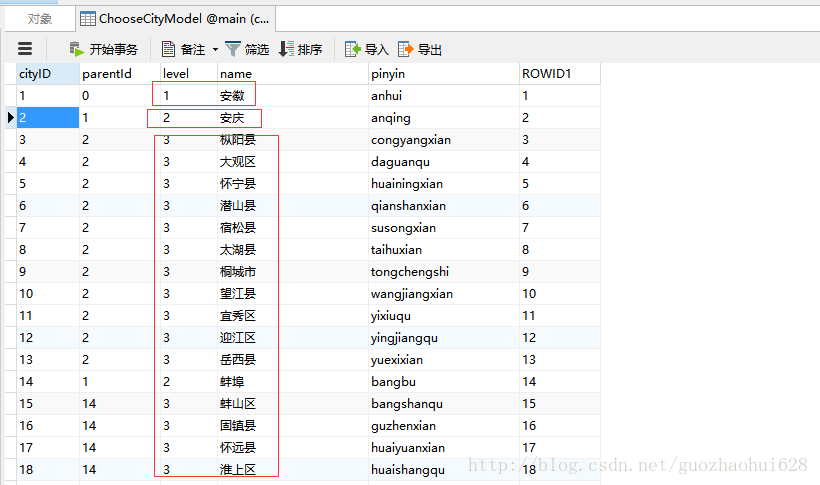This screenshot has height=485, width=820.
Task: Open the hamburger menu icon in toolbar
Action: click(25, 49)
